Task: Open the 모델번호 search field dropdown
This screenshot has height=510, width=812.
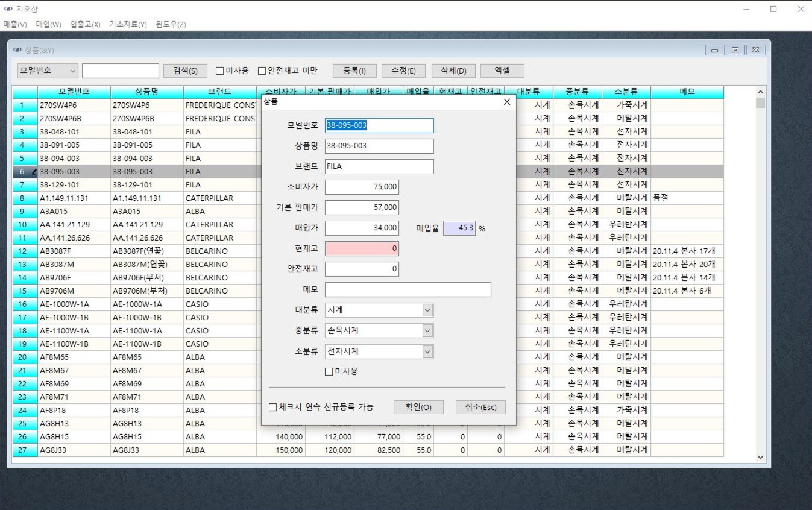Action: [73, 71]
